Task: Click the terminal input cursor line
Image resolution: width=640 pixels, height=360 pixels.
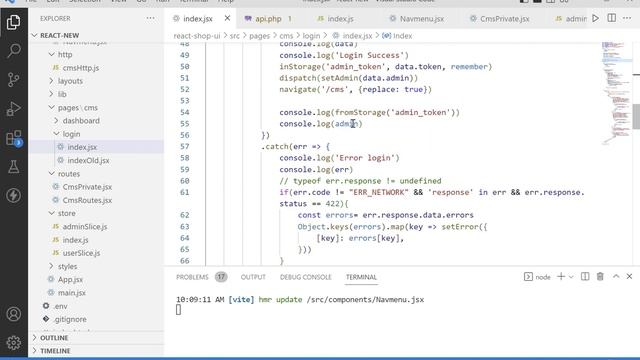Action: click(178, 310)
